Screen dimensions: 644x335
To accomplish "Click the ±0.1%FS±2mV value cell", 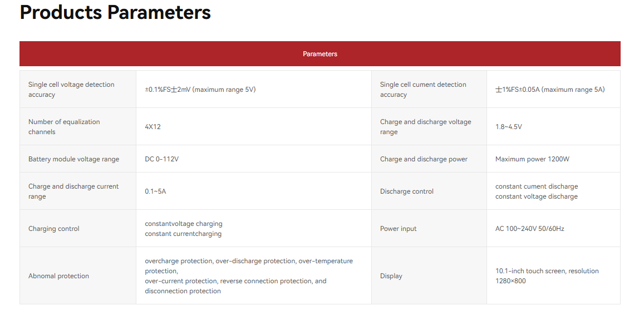I will tap(200, 90).
